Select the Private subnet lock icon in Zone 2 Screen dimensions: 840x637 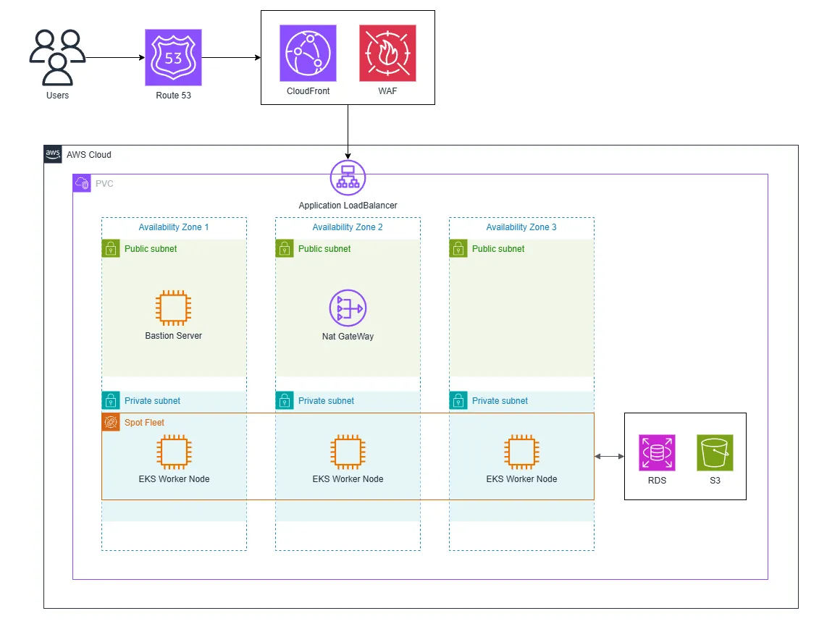tap(284, 400)
